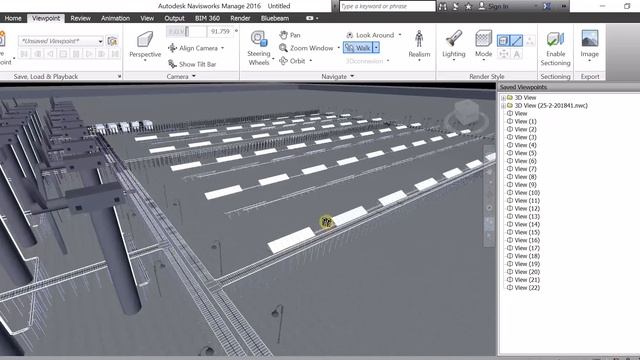The width and height of the screenshot is (640, 360).
Task: Toggle the snap points render style button
Action: pos(504,54)
